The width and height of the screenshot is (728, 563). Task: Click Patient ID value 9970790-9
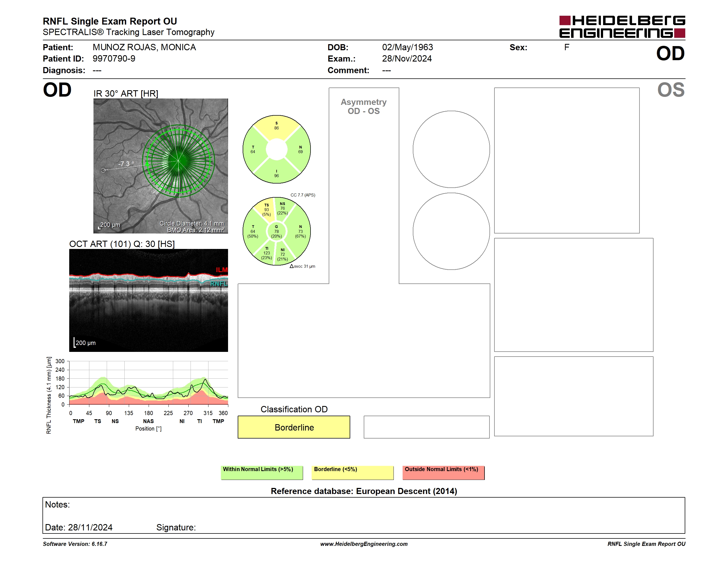pos(114,58)
